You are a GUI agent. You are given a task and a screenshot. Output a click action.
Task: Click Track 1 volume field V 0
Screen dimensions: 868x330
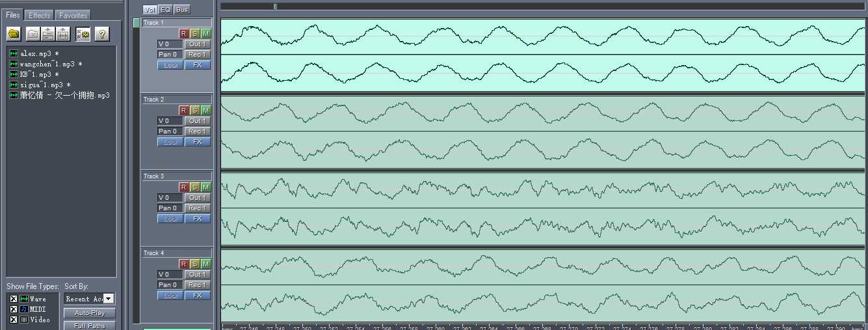[170, 44]
